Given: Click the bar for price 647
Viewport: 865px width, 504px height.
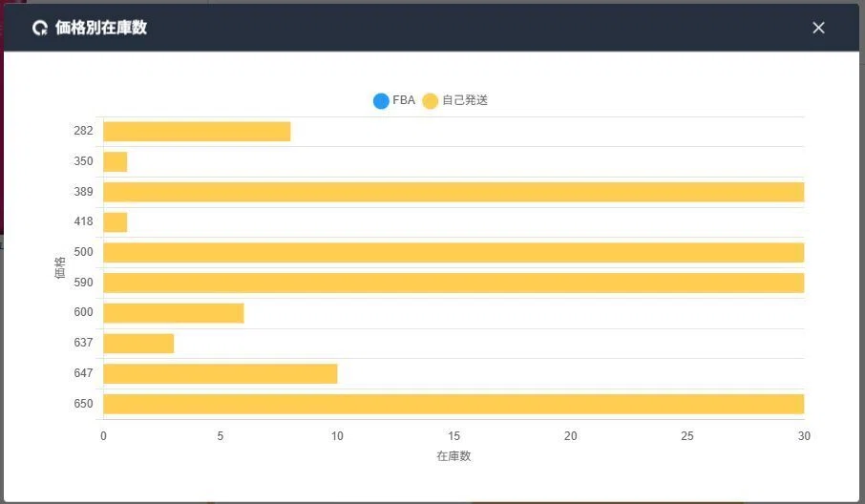Looking at the screenshot, I should click(221, 373).
